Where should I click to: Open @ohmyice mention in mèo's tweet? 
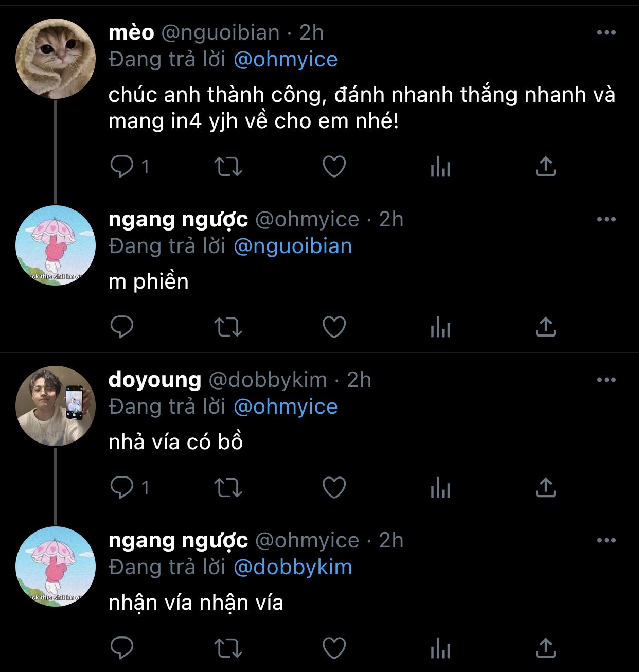pyautogui.click(x=286, y=59)
